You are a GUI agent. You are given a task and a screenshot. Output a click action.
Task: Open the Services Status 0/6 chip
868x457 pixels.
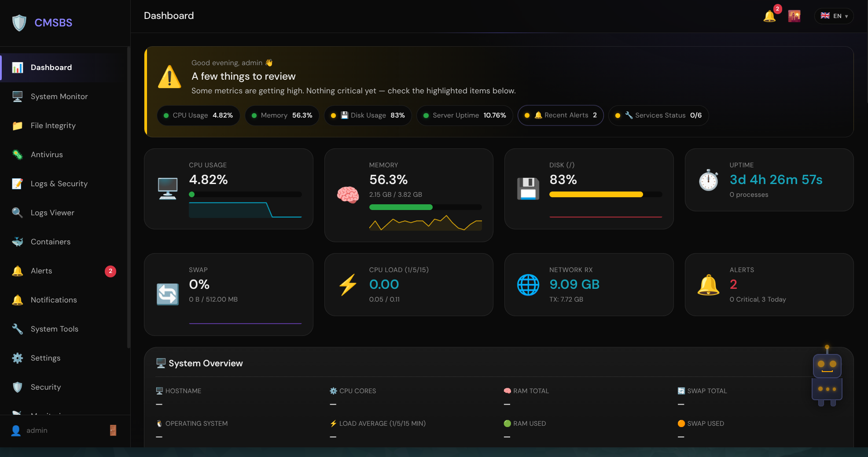pos(658,115)
